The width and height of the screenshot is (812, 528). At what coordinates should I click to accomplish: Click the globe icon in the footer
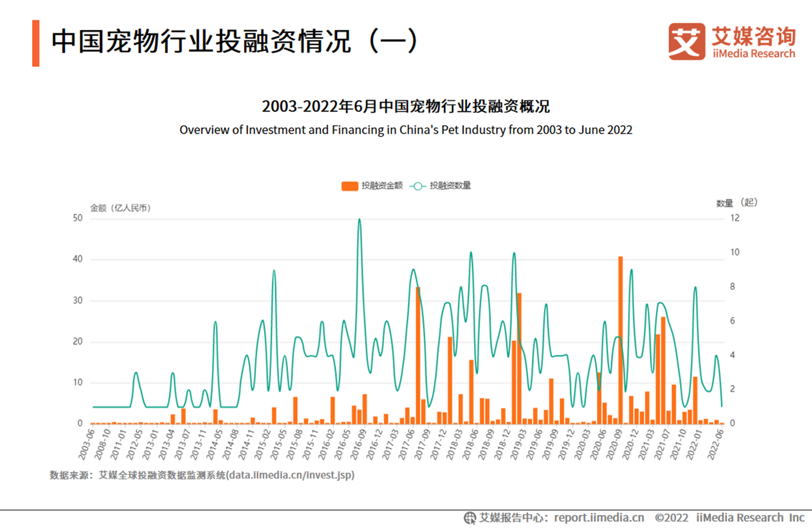pos(470,518)
